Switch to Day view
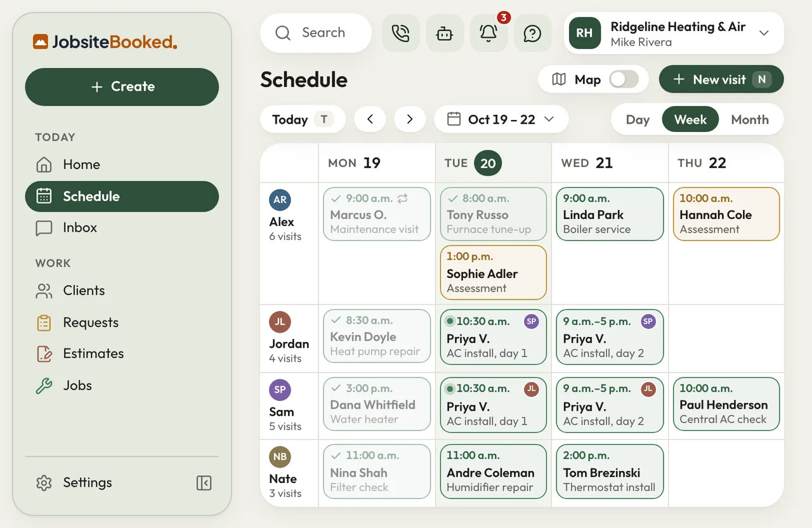This screenshot has width=812, height=528. 638,119
